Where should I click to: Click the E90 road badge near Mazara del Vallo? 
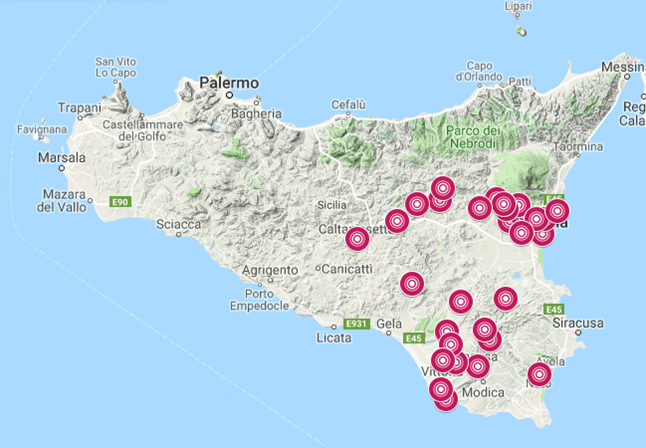[x=120, y=203]
